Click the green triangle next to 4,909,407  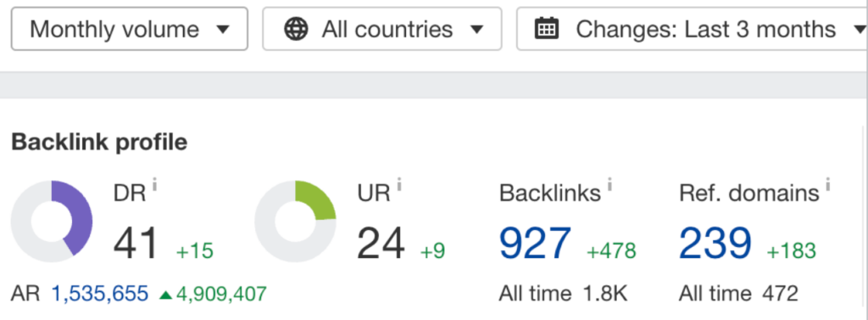click(x=165, y=295)
